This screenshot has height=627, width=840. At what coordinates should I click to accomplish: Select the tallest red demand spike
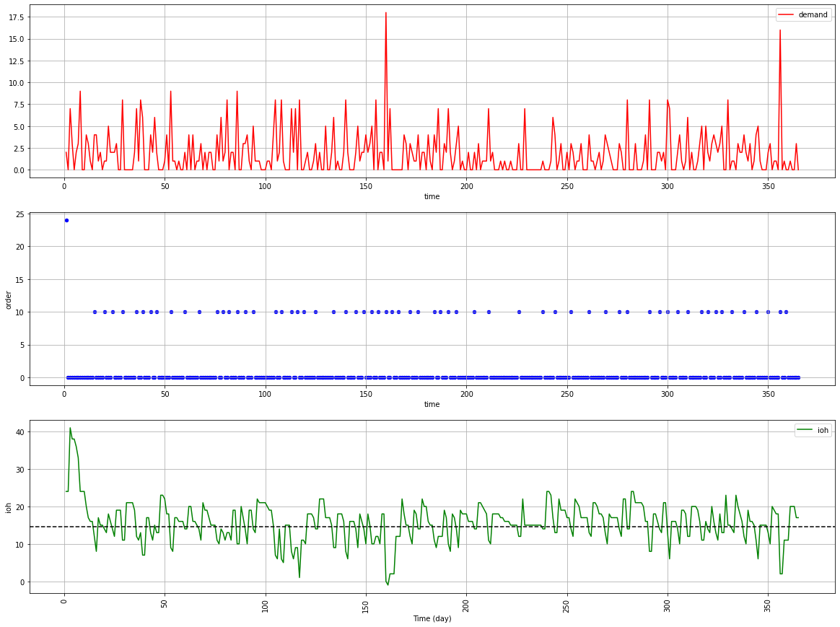pos(386,13)
